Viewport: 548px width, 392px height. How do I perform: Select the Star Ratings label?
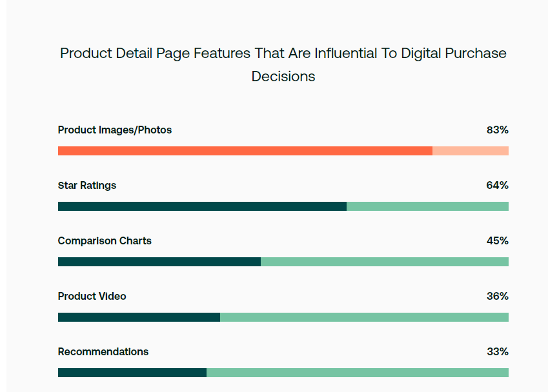[87, 186]
